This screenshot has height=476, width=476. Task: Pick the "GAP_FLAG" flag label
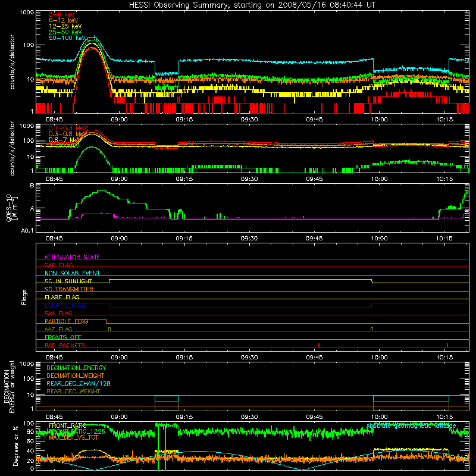click(58, 265)
